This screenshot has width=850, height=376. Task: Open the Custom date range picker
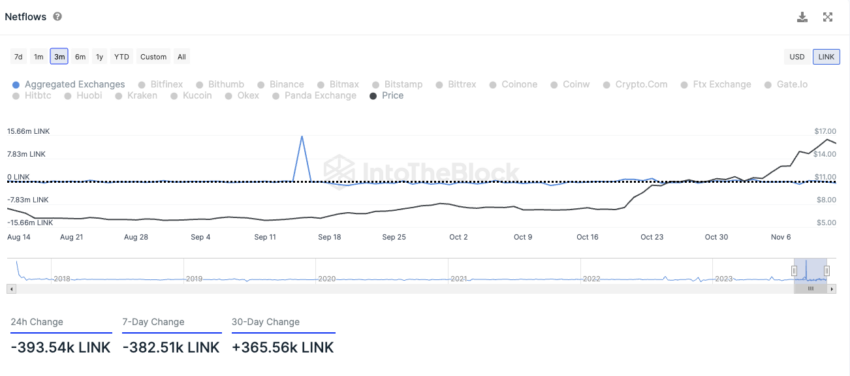click(x=153, y=56)
